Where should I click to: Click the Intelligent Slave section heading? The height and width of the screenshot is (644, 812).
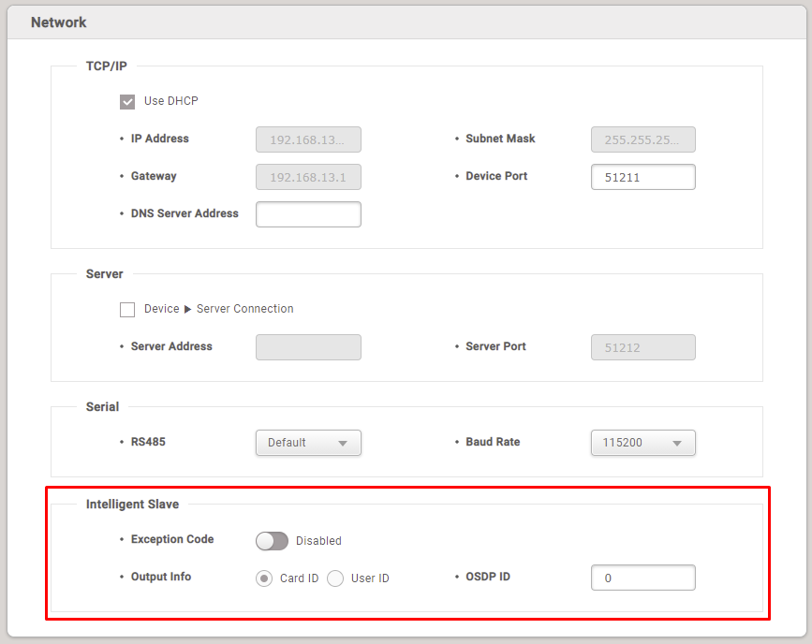[132, 505]
